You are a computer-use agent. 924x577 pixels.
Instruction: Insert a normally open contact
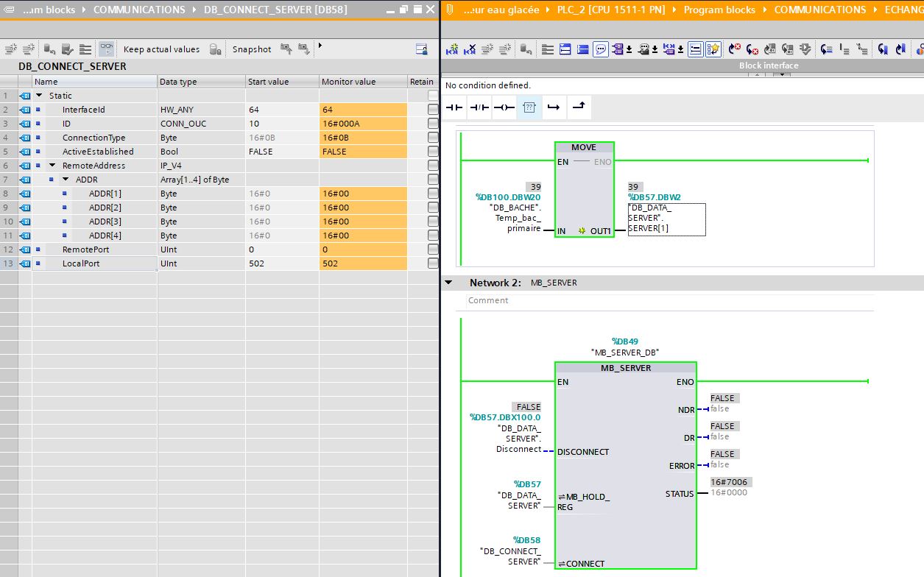coord(455,107)
